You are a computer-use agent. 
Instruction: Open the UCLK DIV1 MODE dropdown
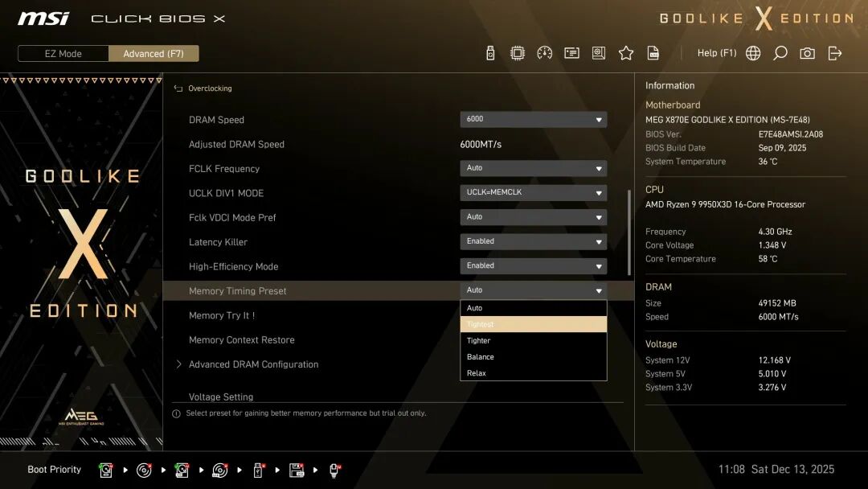(533, 193)
